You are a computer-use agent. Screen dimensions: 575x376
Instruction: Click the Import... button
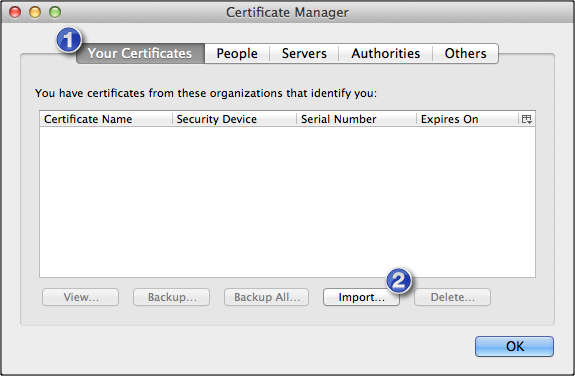361,297
